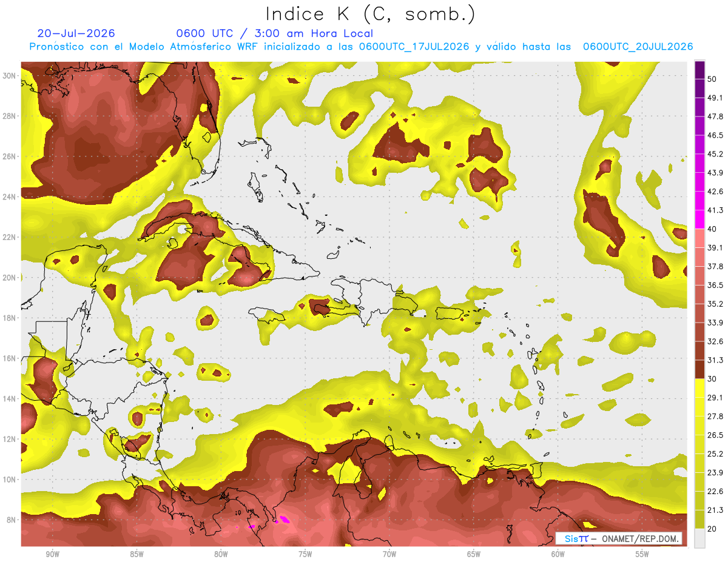This screenshot has width=728, height=562.
Task: Select the '40' colorbar value
Action: click(x=712, y=229)
